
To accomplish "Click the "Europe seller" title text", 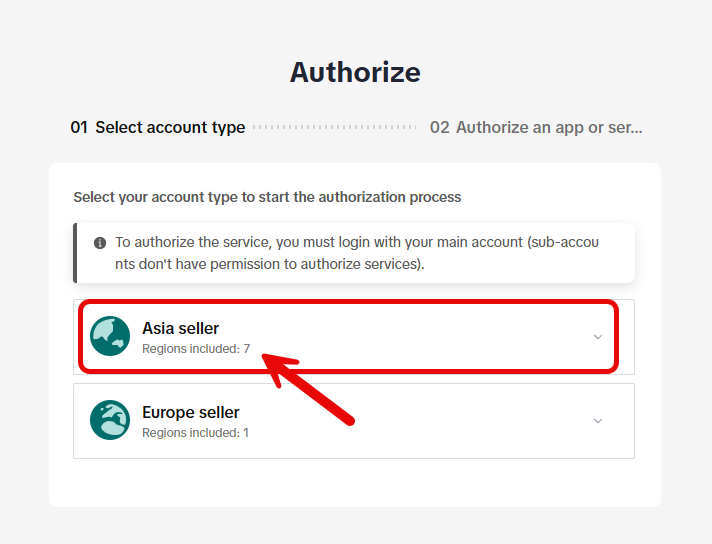I will pyautogui.click(x=190, y=412).
